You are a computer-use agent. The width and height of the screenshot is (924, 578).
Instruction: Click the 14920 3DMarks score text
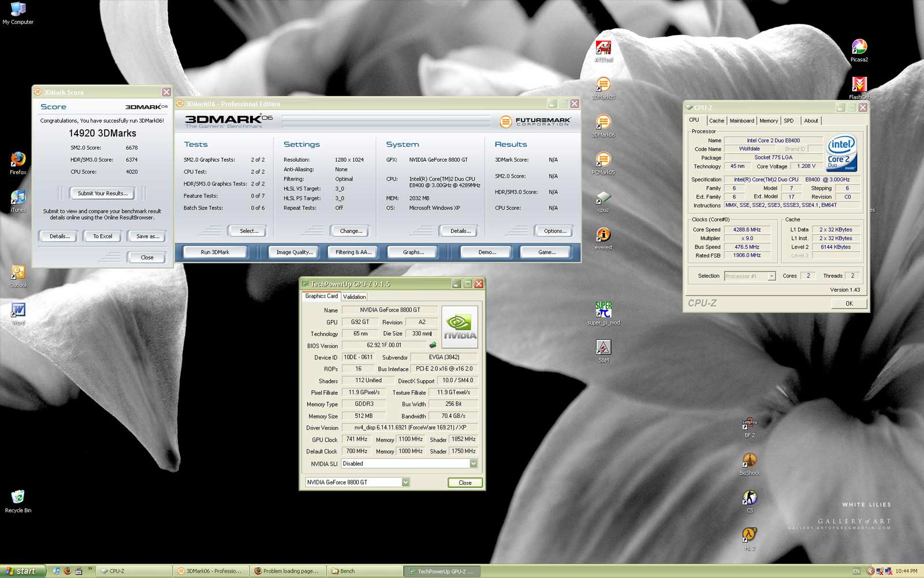coord(102,133)
